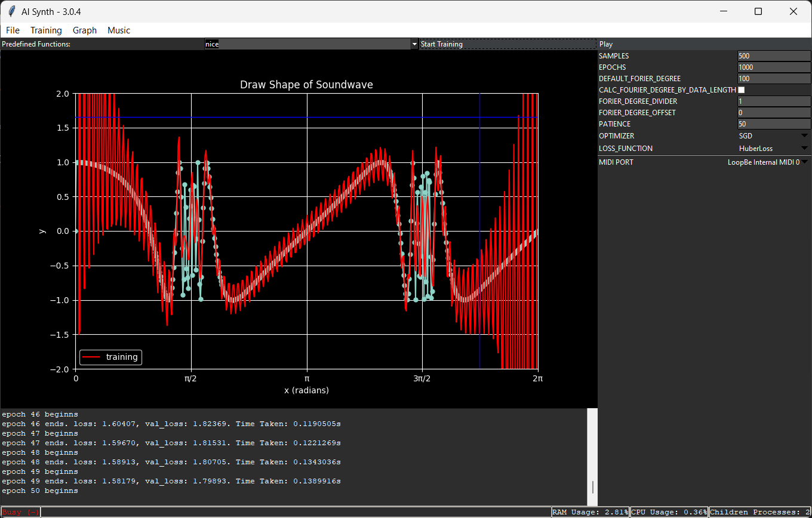Open the Graph menu
Image resolution: width=812 pixels, height=518 pixels.
click(85, 30)
